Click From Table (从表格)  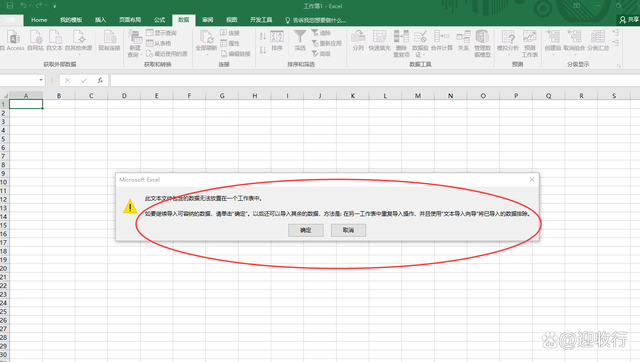tap(159, 43)
